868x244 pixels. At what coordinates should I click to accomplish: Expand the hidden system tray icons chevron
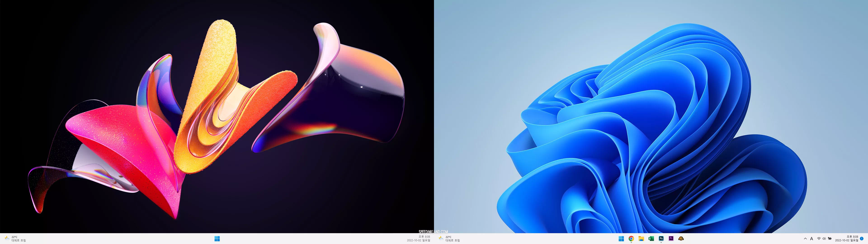click(x=805, y=239)
